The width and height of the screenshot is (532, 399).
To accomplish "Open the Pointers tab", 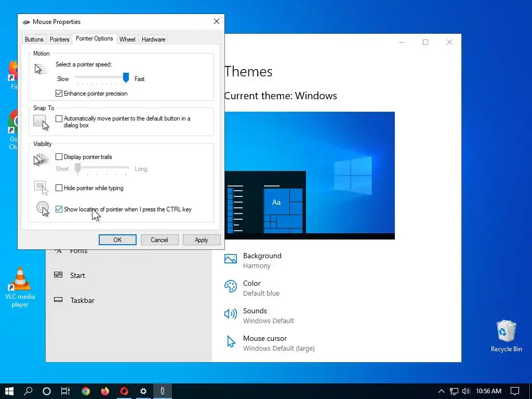I will point(59,39).
